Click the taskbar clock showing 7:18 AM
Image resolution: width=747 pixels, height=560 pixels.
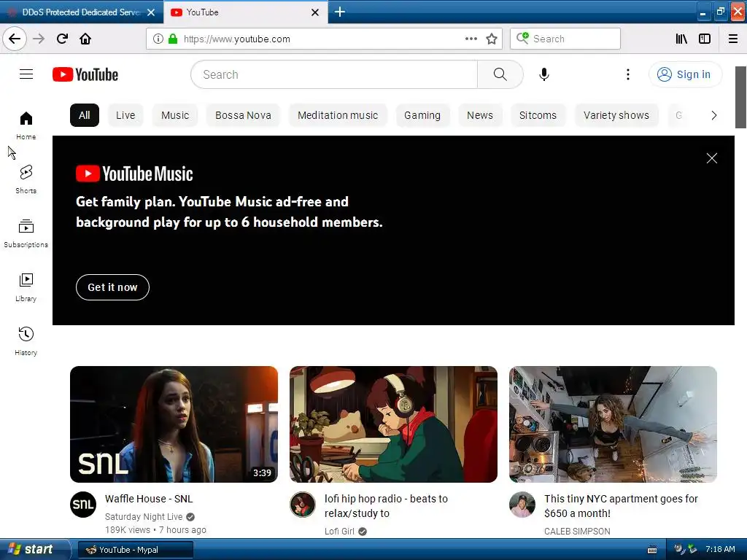tap(720, 549)
